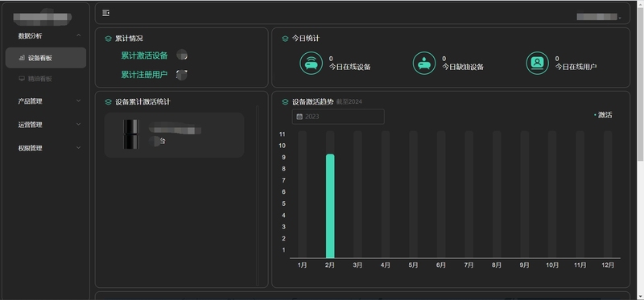Click the layers icon beside 设备激活趋势
Image resolution: width=644 pixels, height=300 pixels.
tap(285, 102)
